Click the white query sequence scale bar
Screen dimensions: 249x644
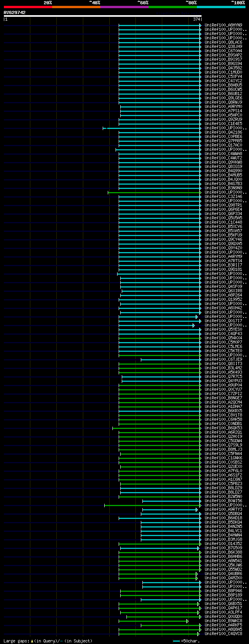point(103,16)
